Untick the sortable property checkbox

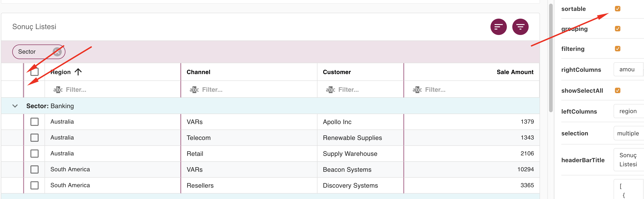pyautogui.click(x=617, y=9)
